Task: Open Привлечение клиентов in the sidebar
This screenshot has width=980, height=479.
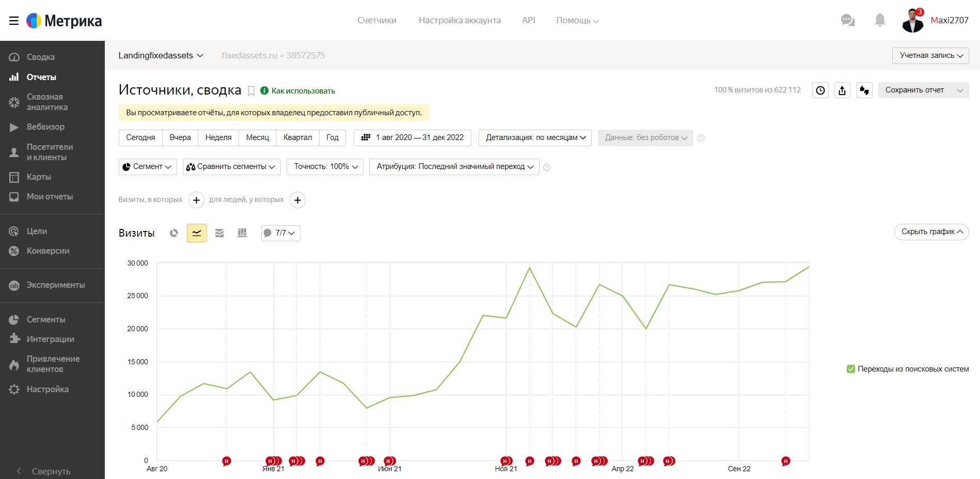Action: 52,364
